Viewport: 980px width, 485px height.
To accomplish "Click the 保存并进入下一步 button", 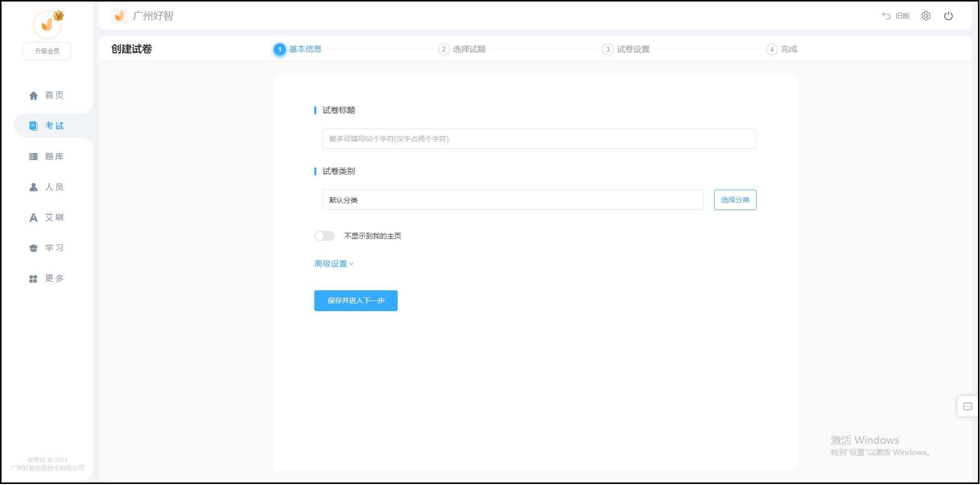I will (355, 300).
